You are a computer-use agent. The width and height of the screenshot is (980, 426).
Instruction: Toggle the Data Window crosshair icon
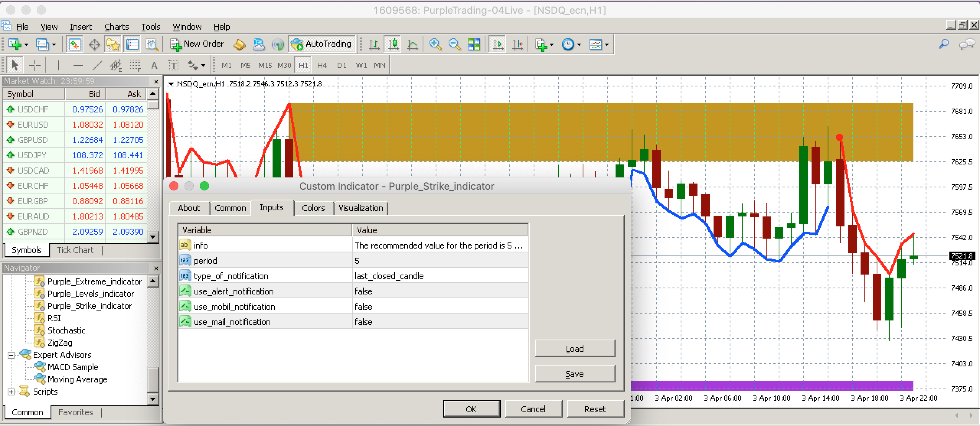click(x=94, y=44)
